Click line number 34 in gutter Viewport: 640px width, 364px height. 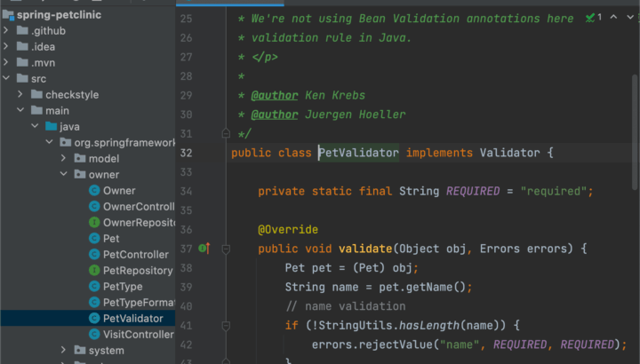186,191
